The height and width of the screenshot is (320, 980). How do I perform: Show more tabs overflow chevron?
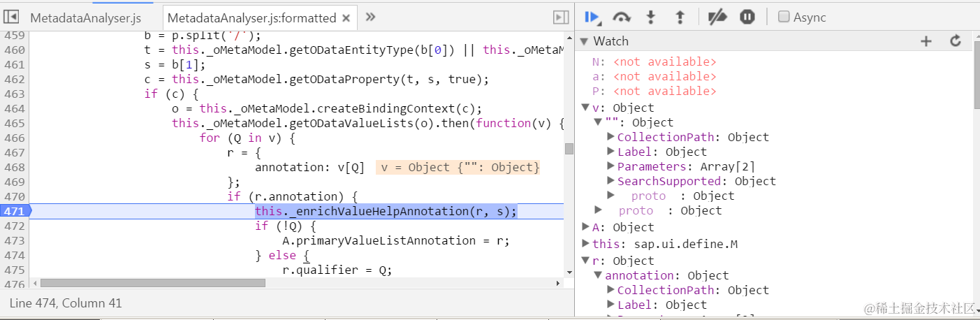(x=371, y=17)
